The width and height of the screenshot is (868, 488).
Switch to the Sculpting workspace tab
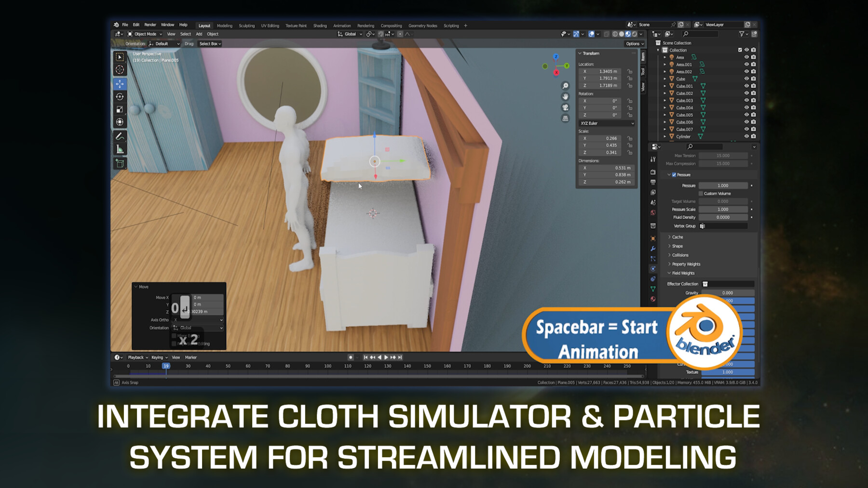246,26
